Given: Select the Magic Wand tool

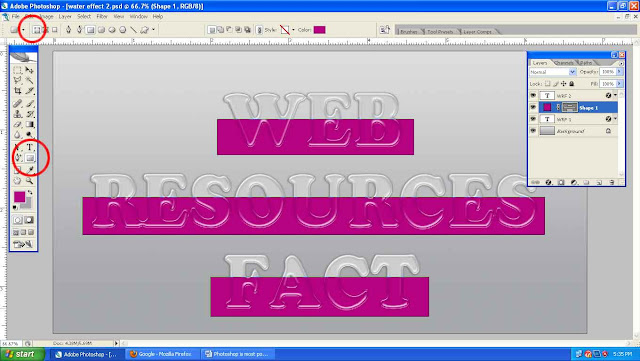Looking at the screenshot, I should tap(29, 80).
